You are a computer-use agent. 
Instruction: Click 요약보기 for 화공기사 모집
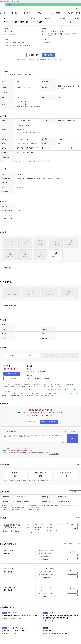coord(72,591)
